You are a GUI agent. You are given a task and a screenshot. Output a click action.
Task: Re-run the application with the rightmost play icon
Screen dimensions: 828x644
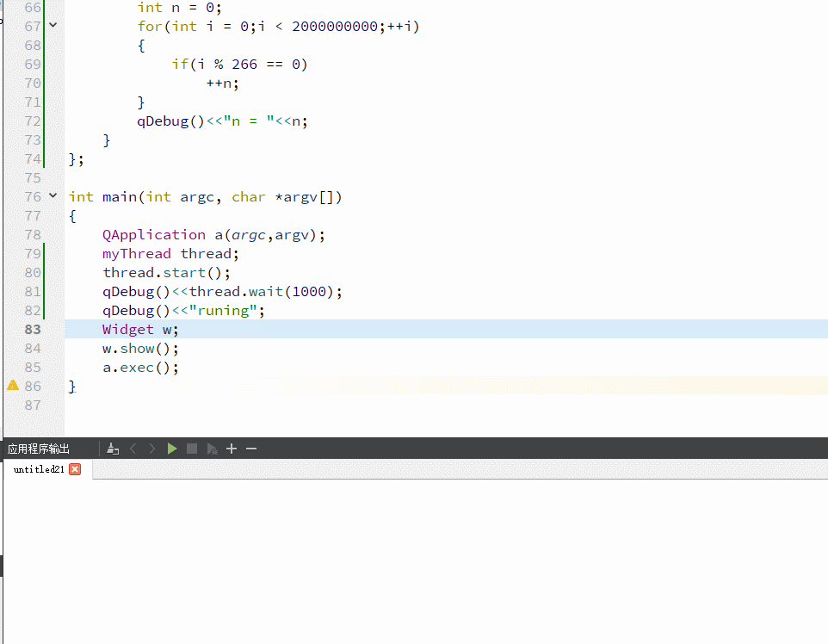[x=211, y=448]
